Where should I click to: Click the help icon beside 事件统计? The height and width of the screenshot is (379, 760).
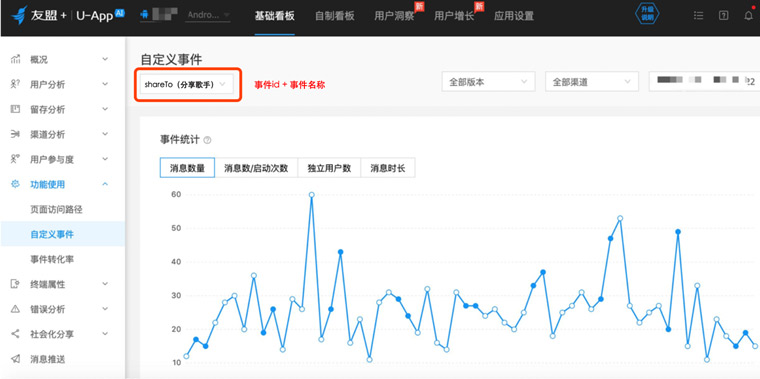(207, 140)
